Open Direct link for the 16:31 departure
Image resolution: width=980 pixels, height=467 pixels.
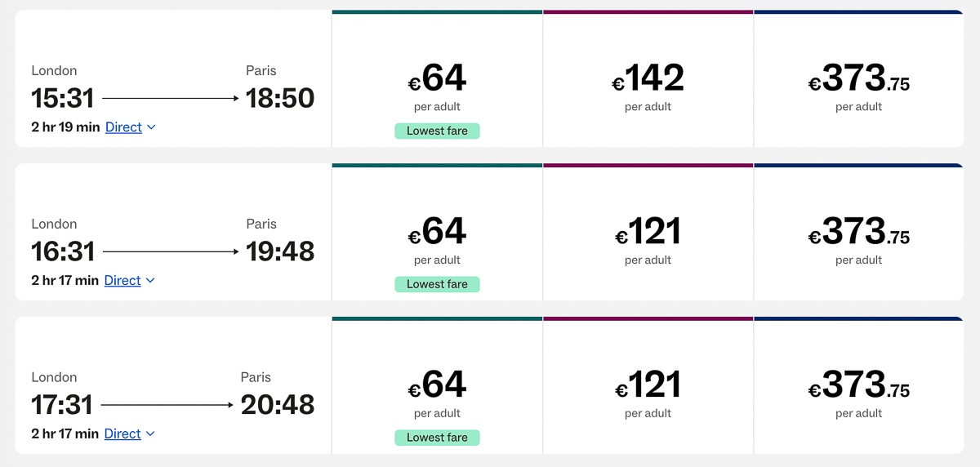[x=123, y=281]
